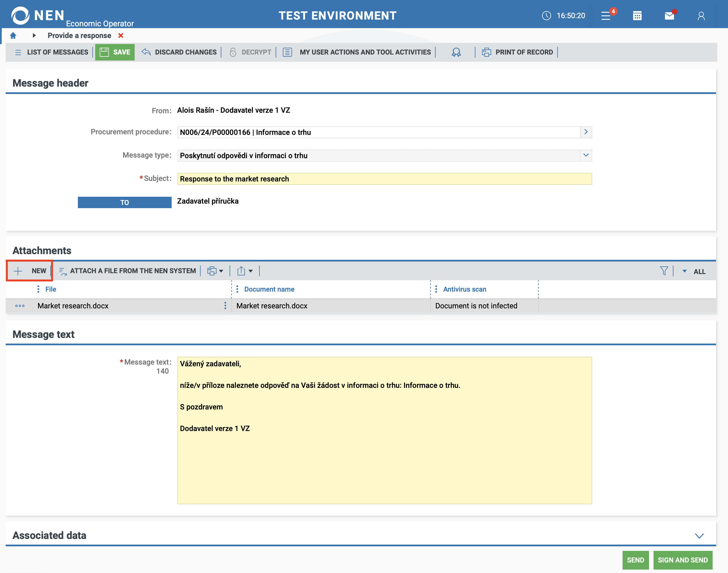728x573 pixels.
Task: Click the blue TO recipient button
Action: click(124, 202)
